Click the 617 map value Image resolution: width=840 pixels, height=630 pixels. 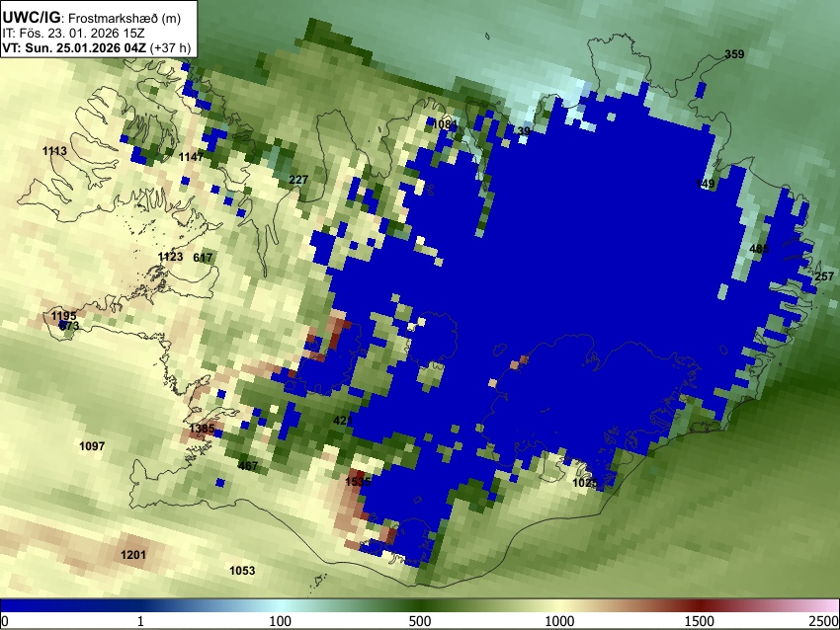pos(203,258)
